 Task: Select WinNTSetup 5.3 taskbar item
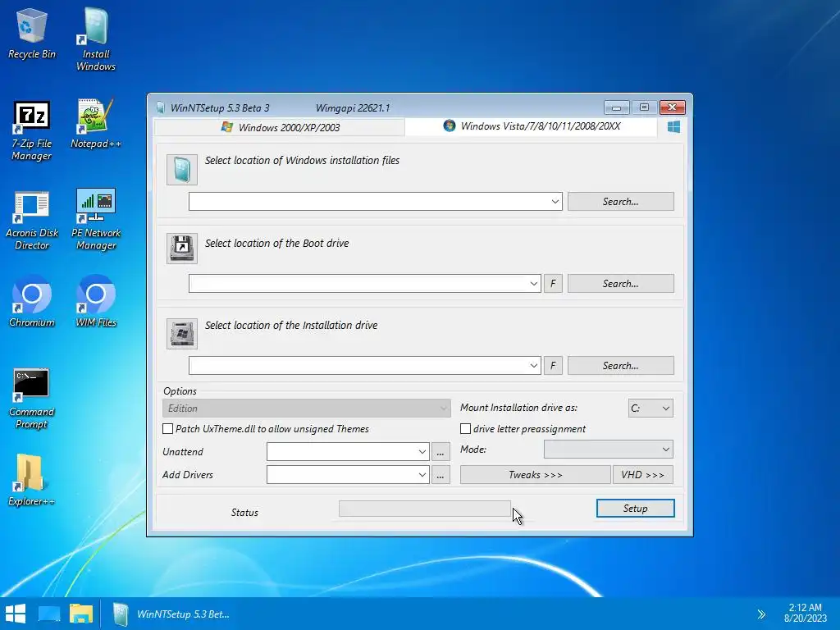(x=171, y=614)
